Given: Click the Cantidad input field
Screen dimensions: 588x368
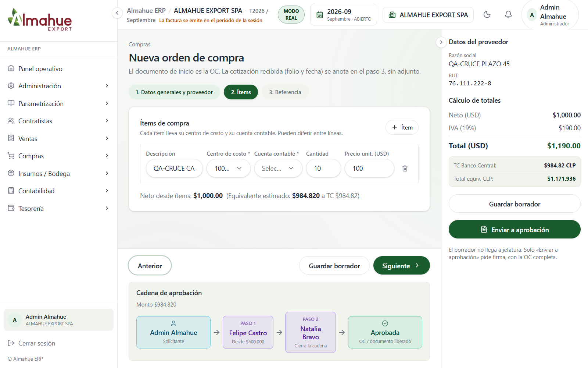Looking at the screenshot, I should click(323, 169).
